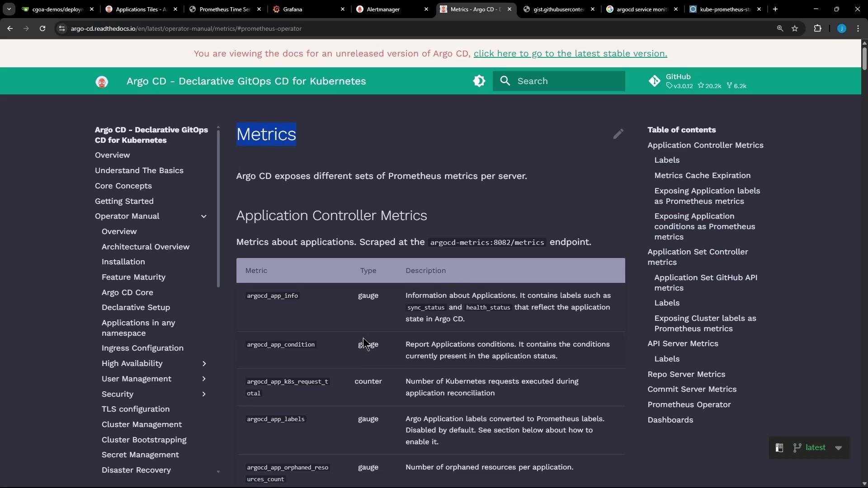Screen dimensions: 868x488
Task: Expand the Security section
Action: [x=204, y=394]
